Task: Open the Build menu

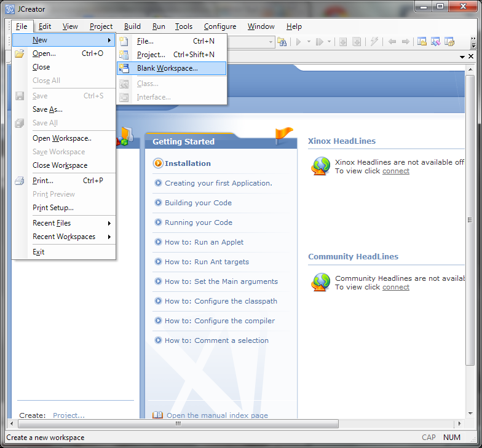Action: 133,26
